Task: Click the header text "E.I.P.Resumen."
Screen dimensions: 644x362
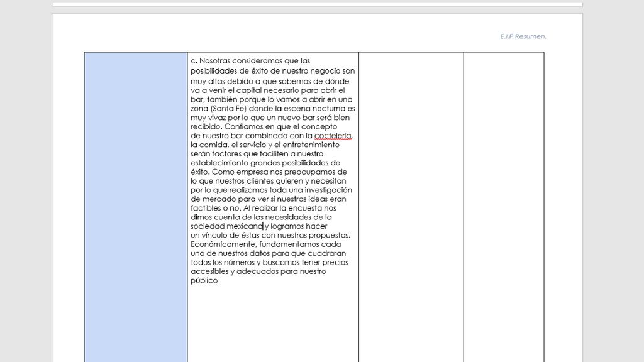Action: pyautogui.click(x=523, y=36)
